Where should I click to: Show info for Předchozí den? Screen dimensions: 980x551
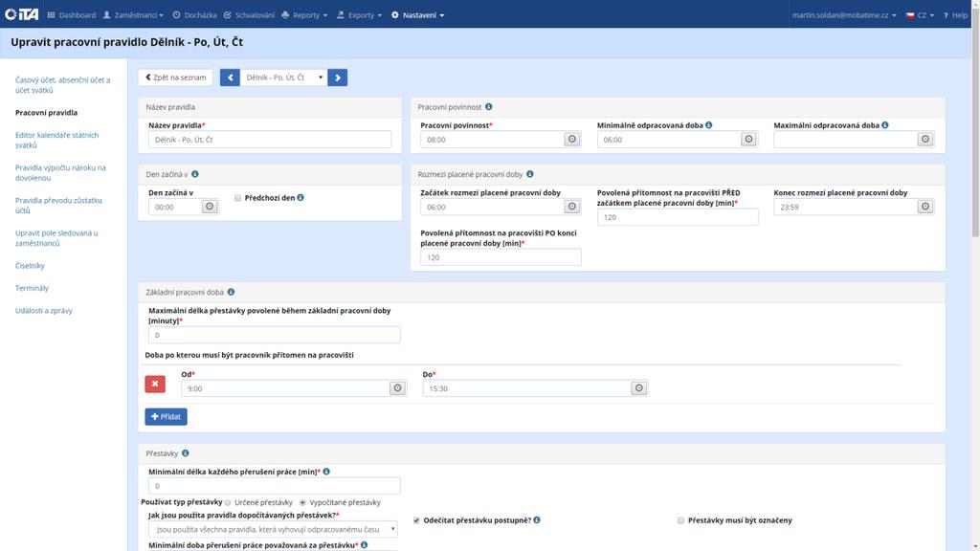pyautogui.click(x=301, y=197)
